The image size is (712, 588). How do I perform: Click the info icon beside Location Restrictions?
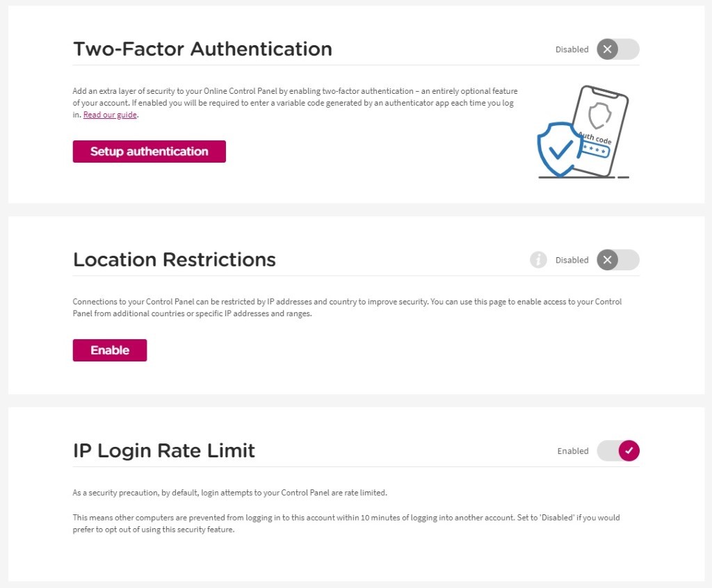point(538,260)
